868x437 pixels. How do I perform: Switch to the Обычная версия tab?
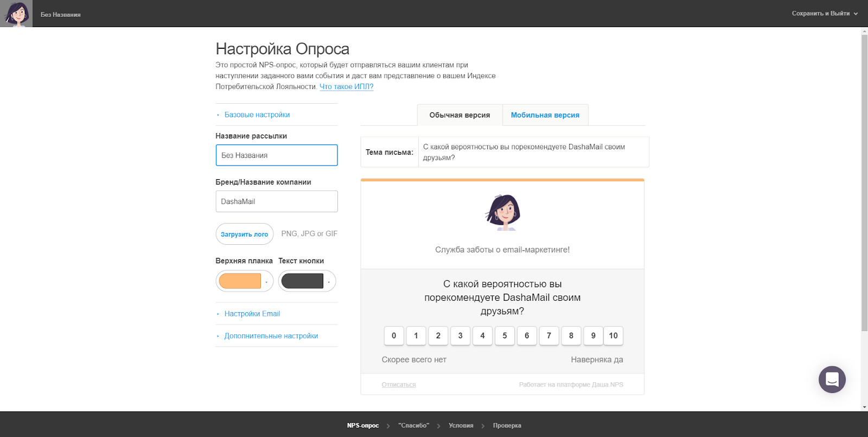[x=459, y=115]
